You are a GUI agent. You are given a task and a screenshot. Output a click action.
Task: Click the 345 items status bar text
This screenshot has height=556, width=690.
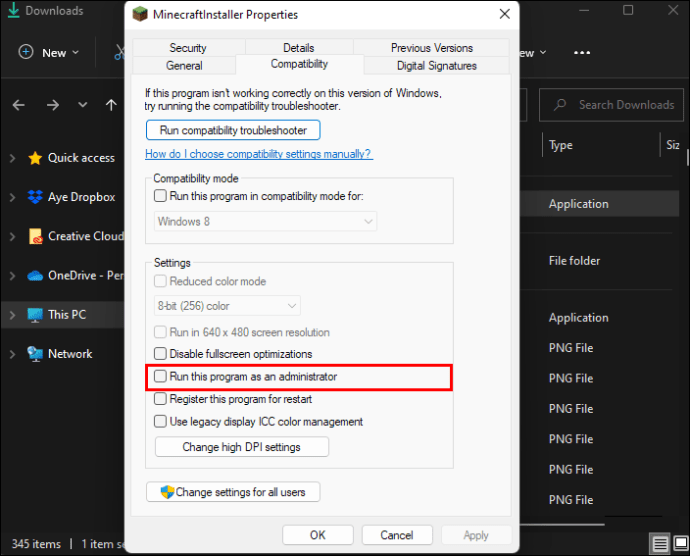(x=36, y=544)
